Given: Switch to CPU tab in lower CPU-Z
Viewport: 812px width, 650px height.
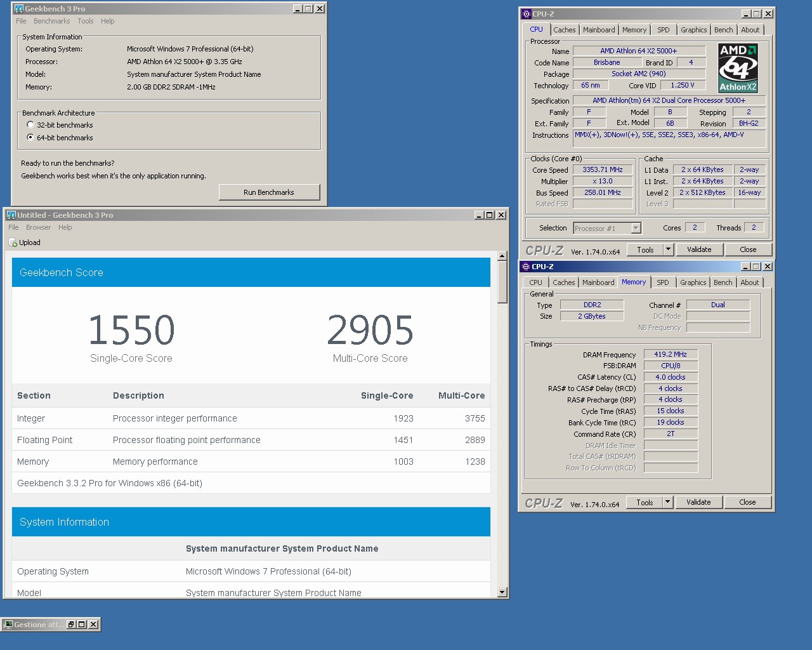Looking at the screenshot, I should [536, 282].
